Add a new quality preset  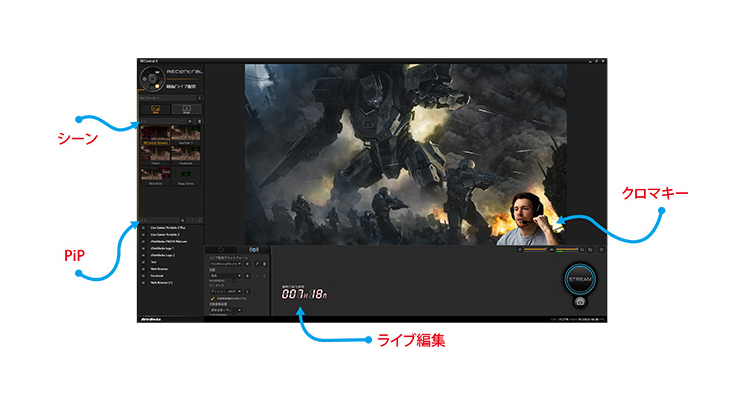click(x=247, y=276)
